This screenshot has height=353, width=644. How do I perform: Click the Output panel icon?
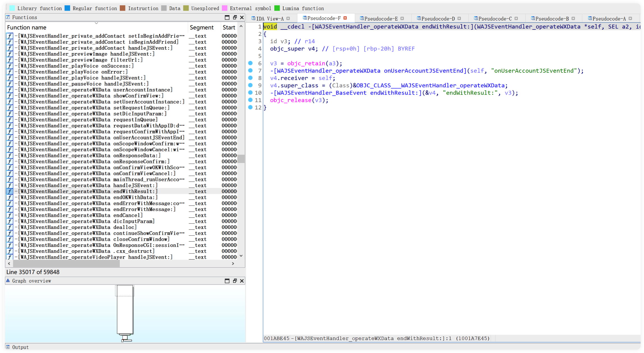[8, 347]
